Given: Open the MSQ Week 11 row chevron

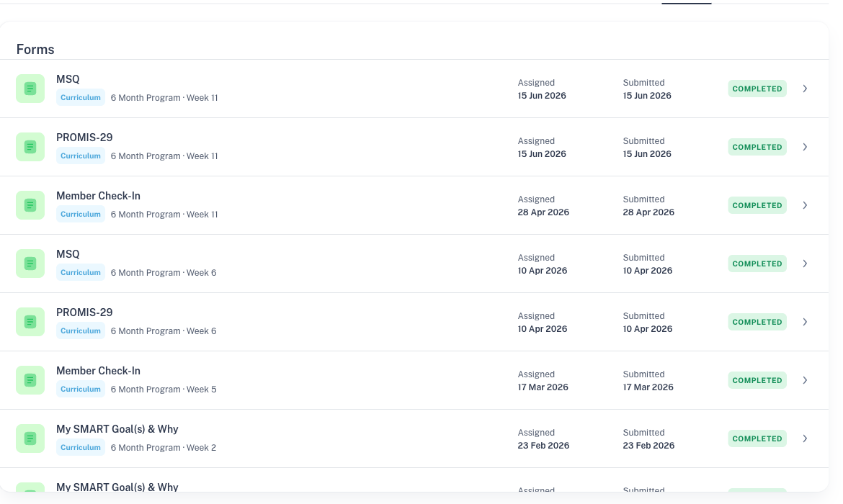Looking at the screenshot, I should (x=805, y=89).
